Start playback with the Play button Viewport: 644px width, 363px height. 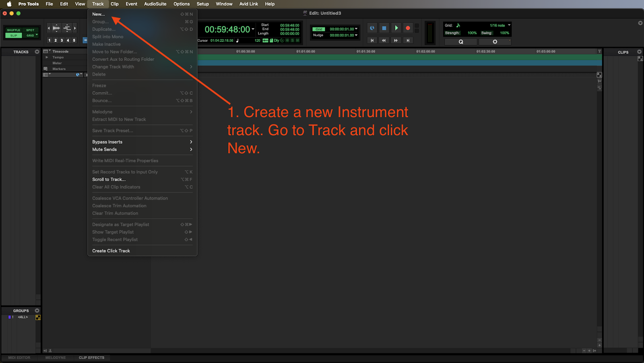[396, 28]
